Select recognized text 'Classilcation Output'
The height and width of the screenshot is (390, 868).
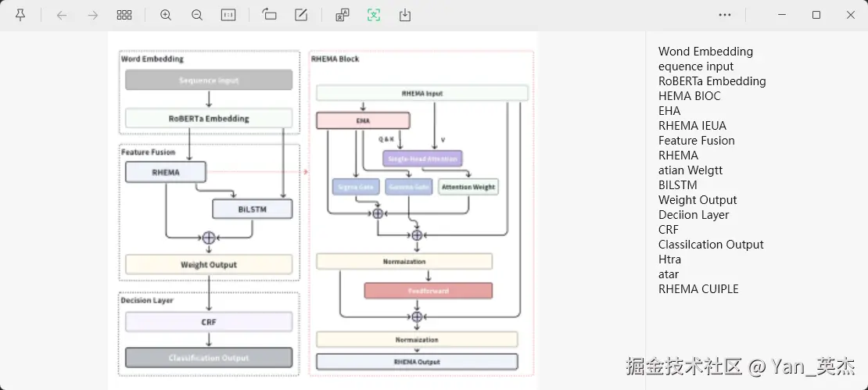click(x=711, y=245)
